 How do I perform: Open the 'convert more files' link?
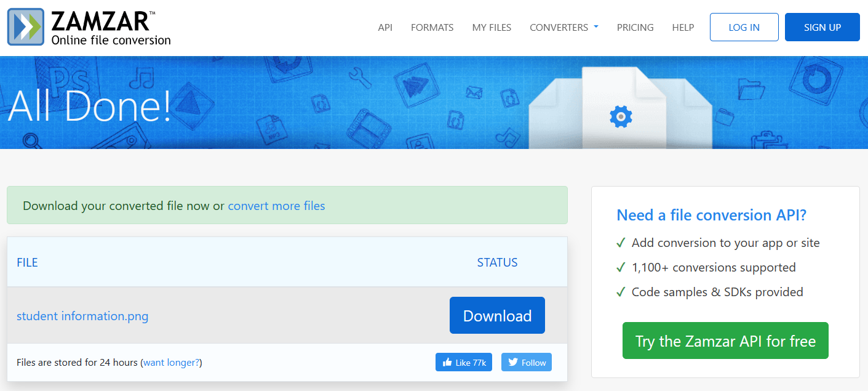pos(276,206)
